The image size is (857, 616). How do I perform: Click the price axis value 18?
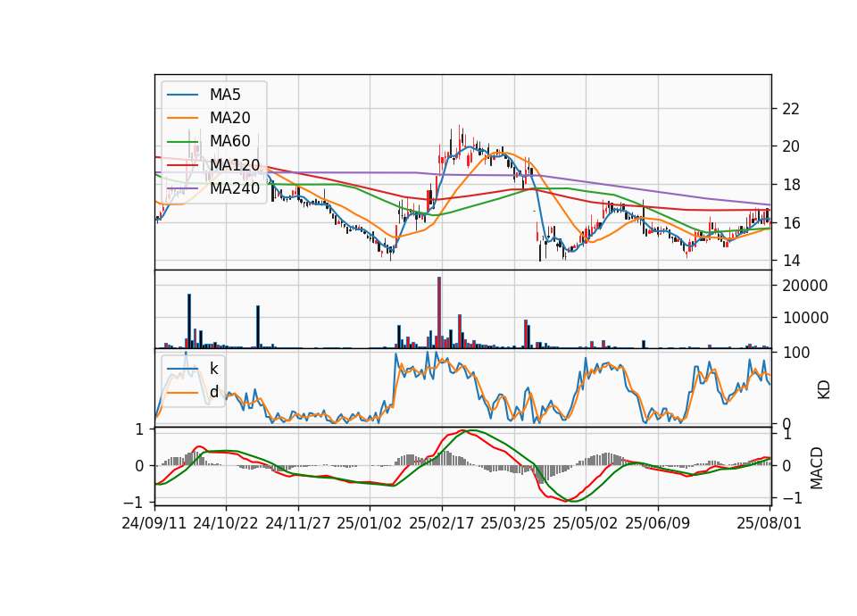tap(791, 185)
